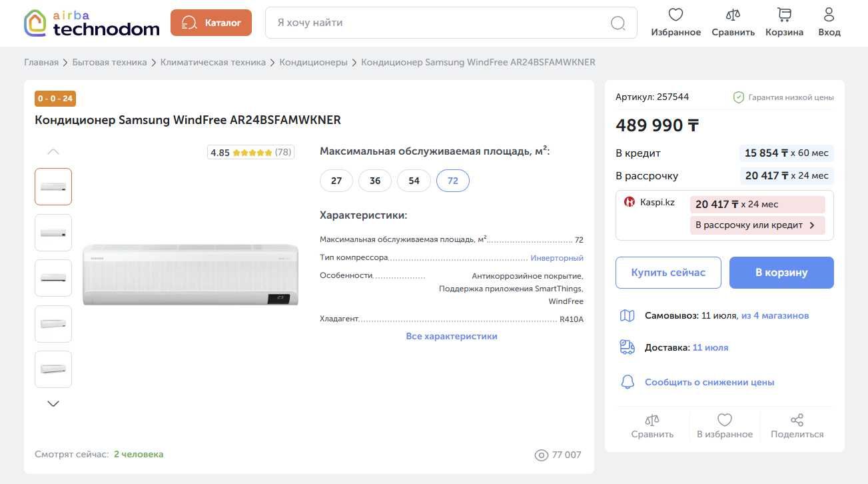Open the 4.85 rating reviews badge
This screenshot has width=868, height=484.
pos(250,152)
